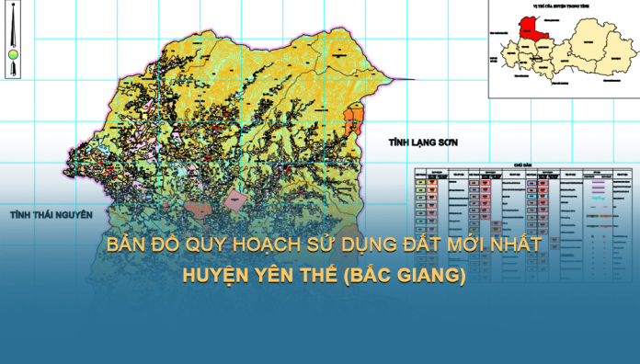
Task: Click the pink square parcel outlined in red
Action: 235,200
